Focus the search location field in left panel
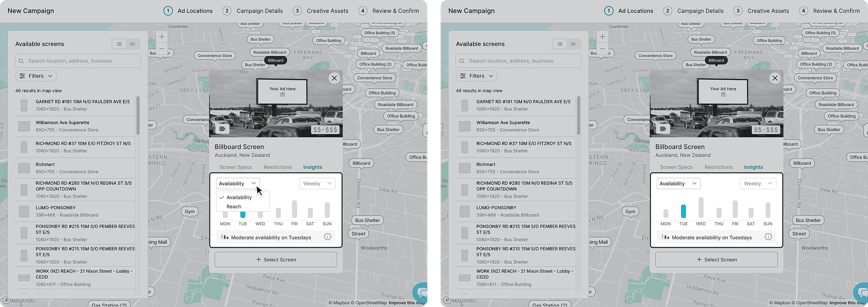 click(x=78, y=61)
